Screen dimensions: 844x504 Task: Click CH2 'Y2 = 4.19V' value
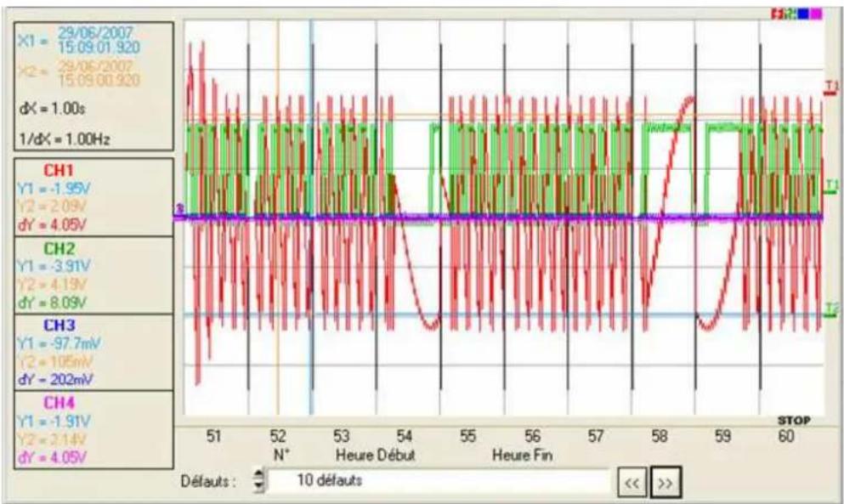52,285
